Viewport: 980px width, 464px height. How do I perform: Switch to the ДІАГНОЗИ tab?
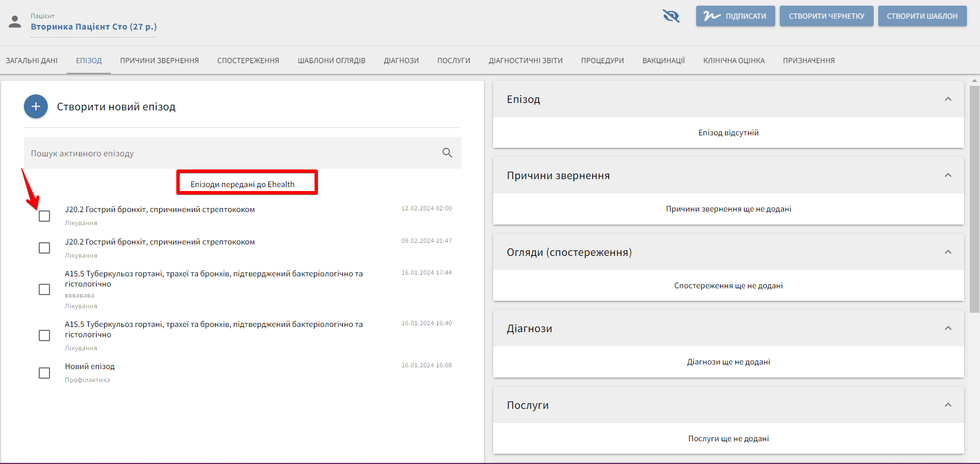click(x=401, y=61)
